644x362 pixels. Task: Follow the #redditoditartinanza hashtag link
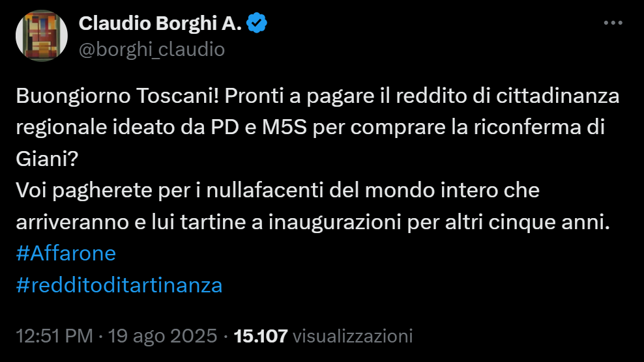[x=119, y=285]
